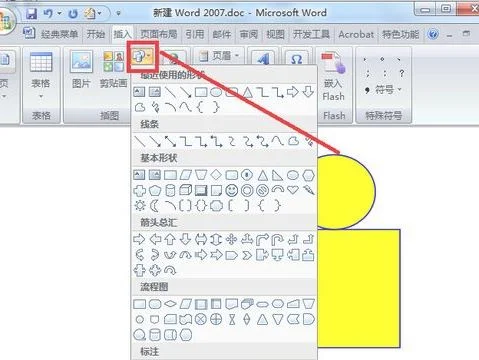Switch to the 开始 tab
The width and height of the screenshot is (479, 360).
(x=96, y=34)
